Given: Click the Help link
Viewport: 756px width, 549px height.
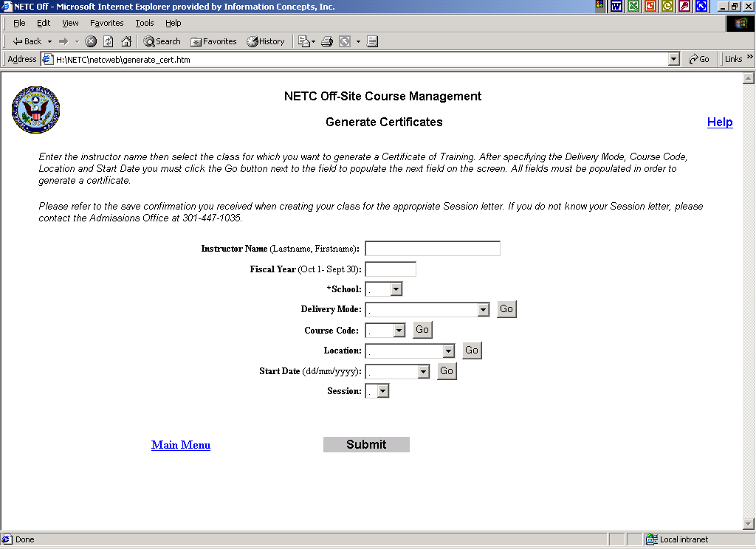Looking at the screenshot, I should coord(719,122).
